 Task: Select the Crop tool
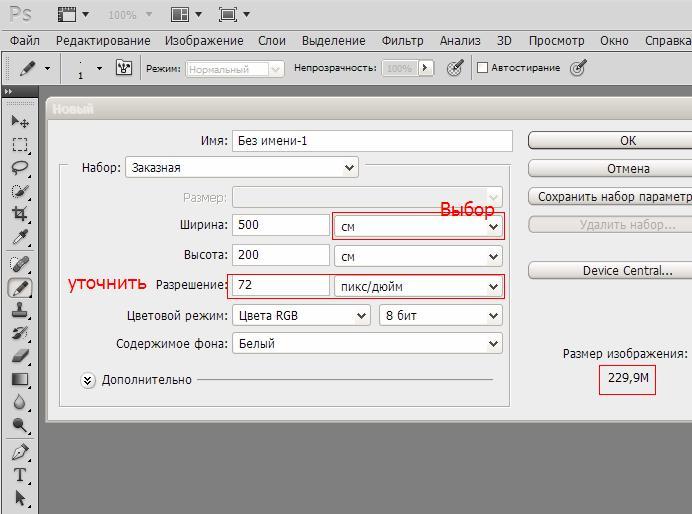(20, 214)
